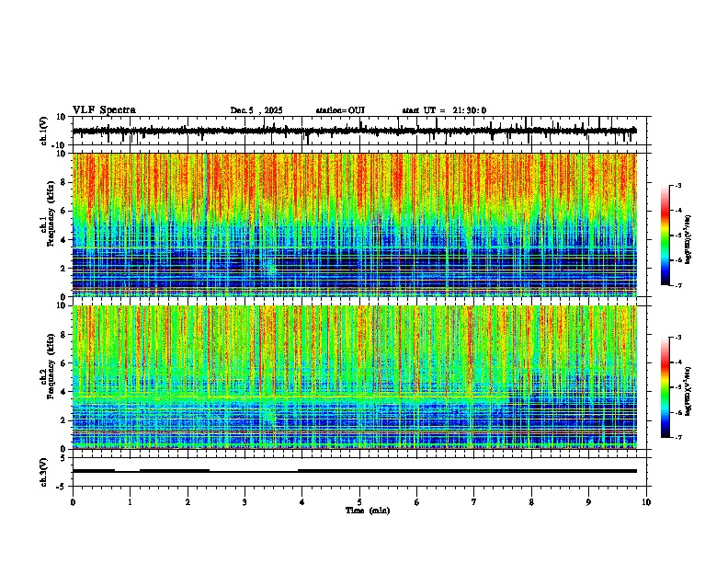Click the "ch.1(V)" axis label
Viewport: 728px width, 563px height.
point(44,131)
